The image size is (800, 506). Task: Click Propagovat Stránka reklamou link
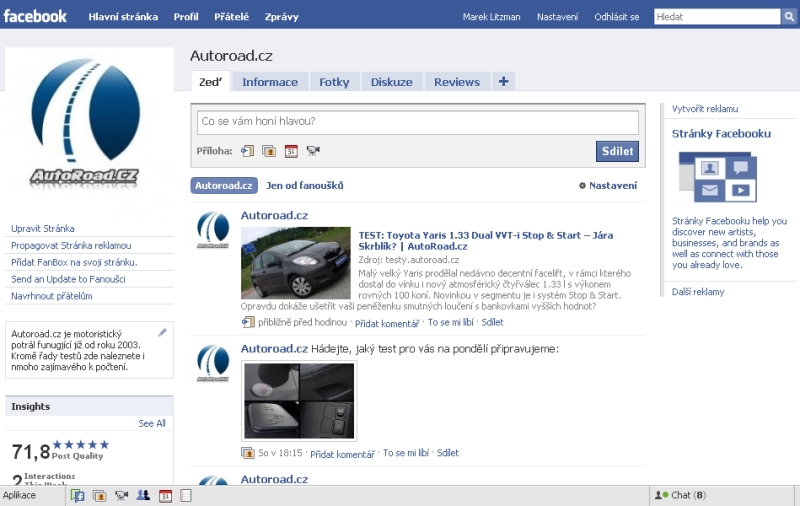71,245
